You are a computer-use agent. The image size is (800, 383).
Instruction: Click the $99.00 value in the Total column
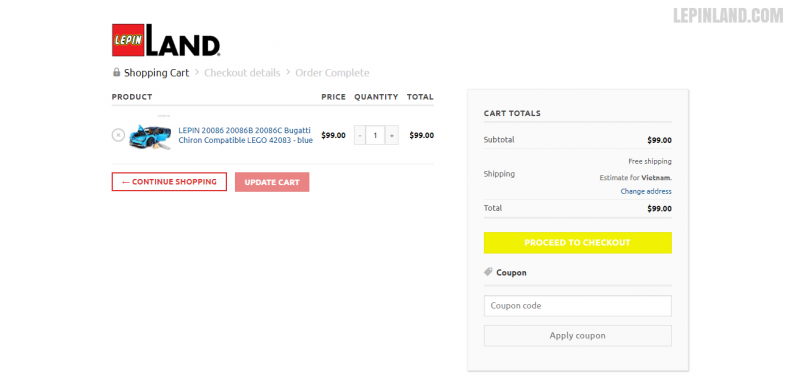coord(421,136)
